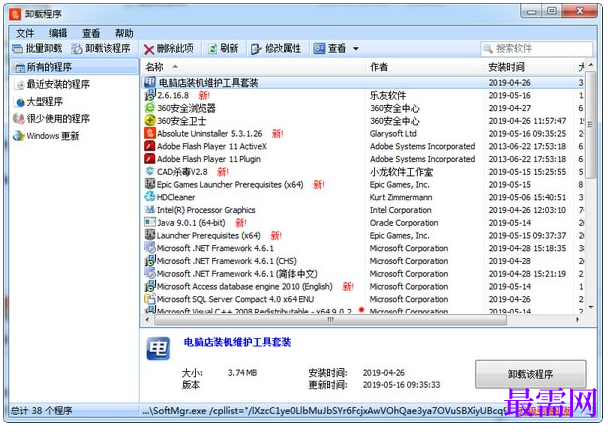This screenshot has width=616, height=434.
Task: Expand the 查看 toolbar dropdown arrow
Action: tap(356, 49)
